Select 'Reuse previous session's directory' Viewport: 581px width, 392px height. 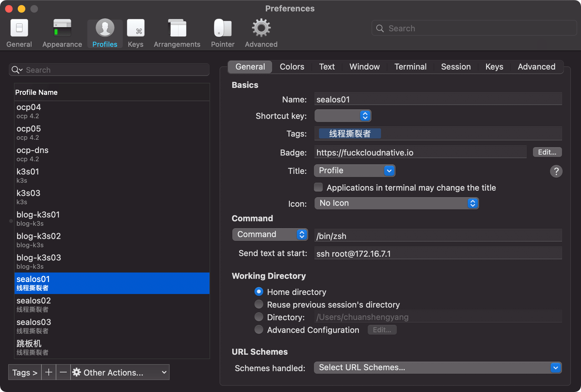[x=259, y=304]
